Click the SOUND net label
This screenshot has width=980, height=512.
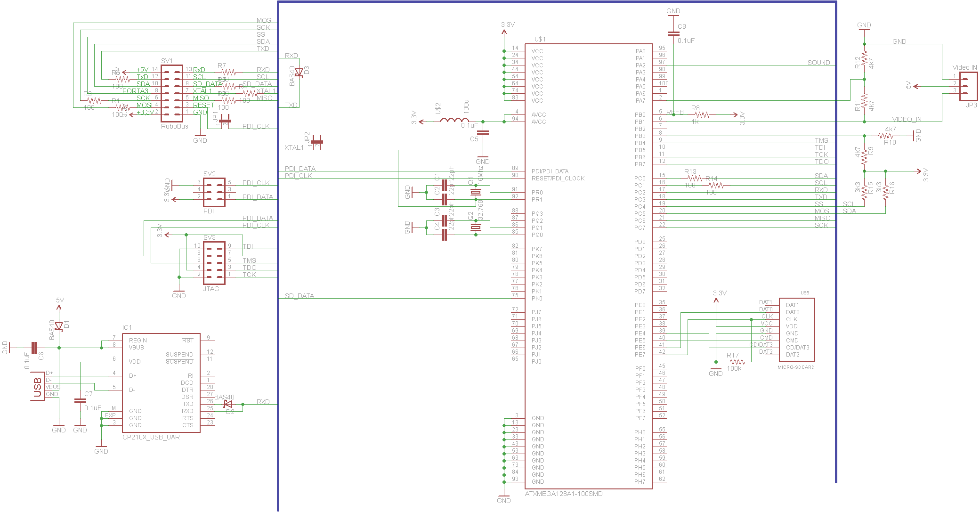point(818,63)
